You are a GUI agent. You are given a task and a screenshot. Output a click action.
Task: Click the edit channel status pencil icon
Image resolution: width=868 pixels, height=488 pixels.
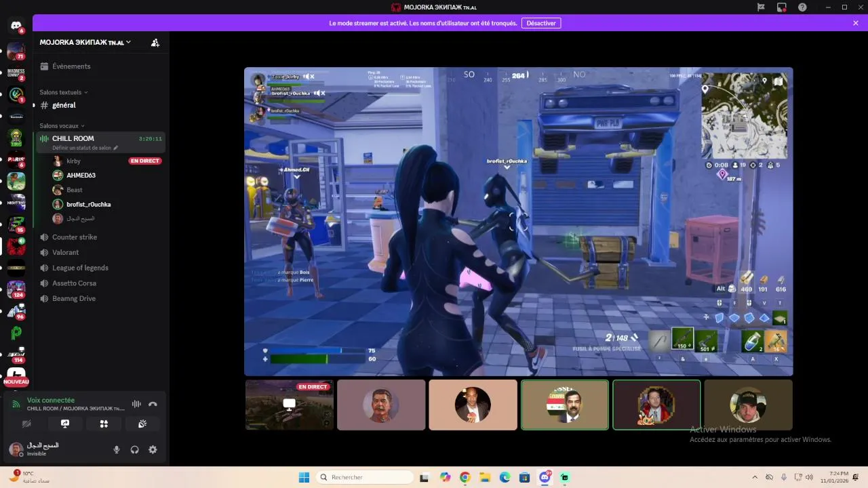click(116, 148)
